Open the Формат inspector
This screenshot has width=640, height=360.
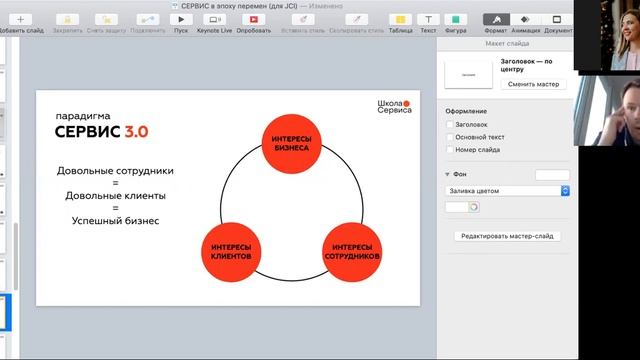(496, 19)
